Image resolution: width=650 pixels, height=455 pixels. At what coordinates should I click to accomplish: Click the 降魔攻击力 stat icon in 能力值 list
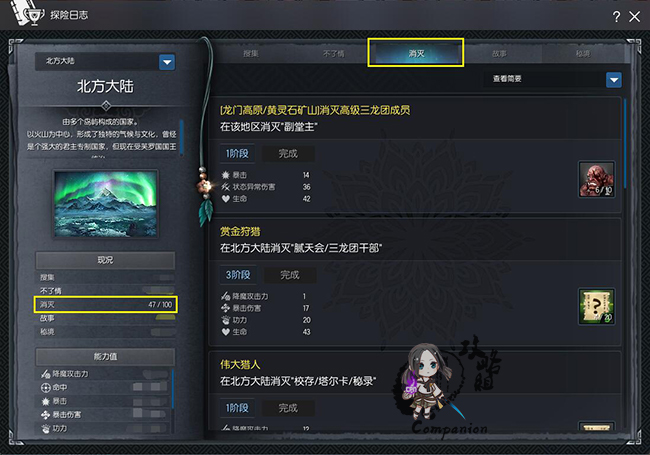point(46,374)
